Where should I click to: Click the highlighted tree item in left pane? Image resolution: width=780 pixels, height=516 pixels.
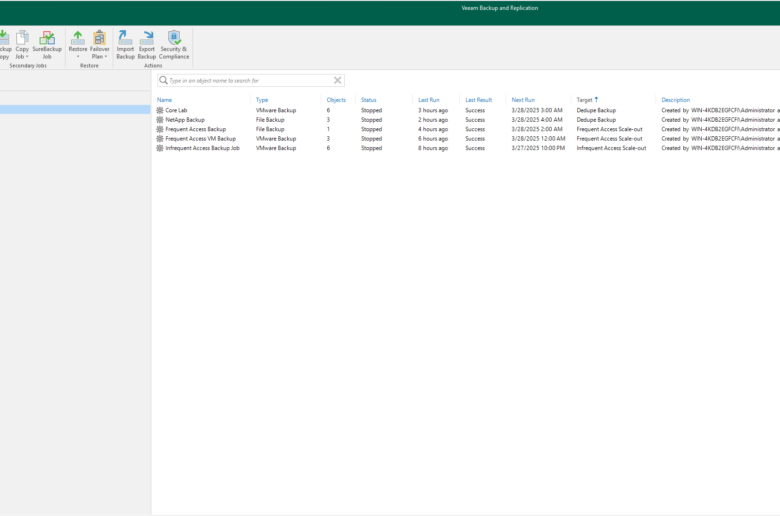click(75, 109)
